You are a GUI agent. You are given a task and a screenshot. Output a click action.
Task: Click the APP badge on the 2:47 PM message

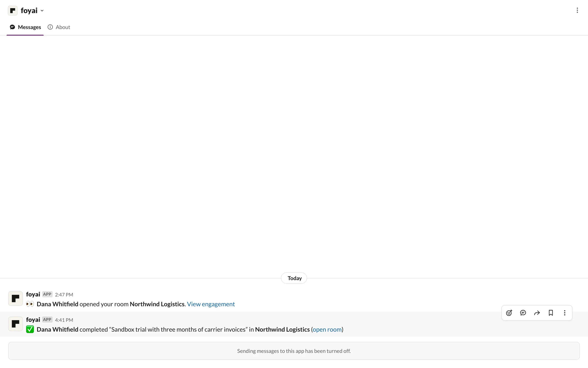pyautogui.click(x=47, y=294)
